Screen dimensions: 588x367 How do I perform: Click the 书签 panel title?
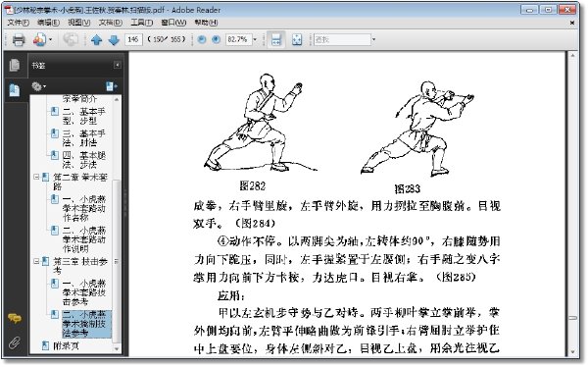click(38, 66)
